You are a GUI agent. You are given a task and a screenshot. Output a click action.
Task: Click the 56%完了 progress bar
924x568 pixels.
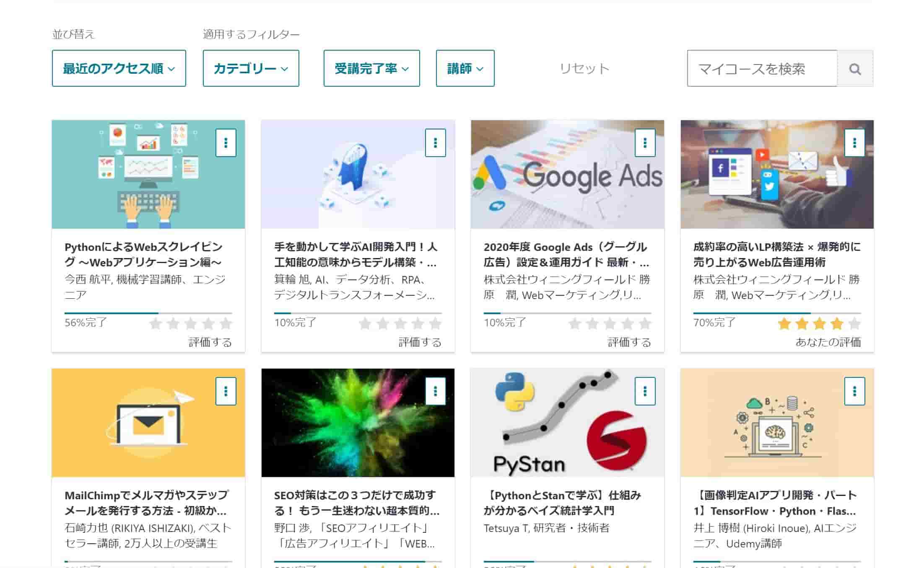(x=148, y=313)
